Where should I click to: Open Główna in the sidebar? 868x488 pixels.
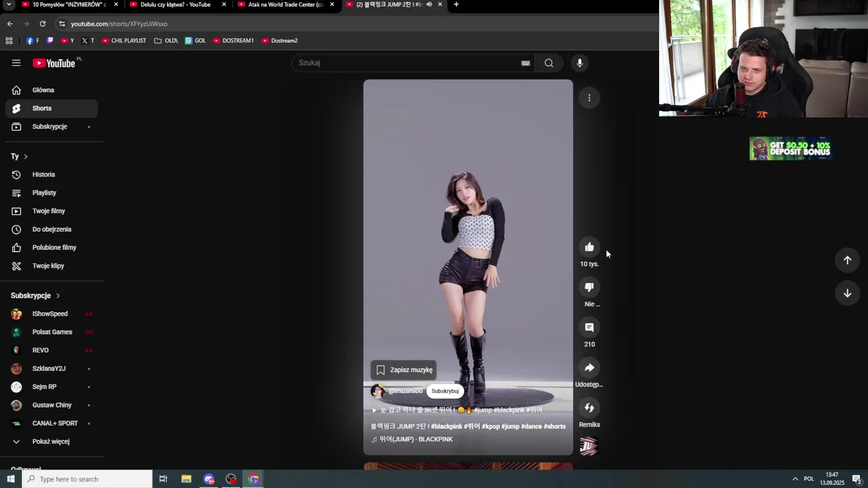point(52,90)
